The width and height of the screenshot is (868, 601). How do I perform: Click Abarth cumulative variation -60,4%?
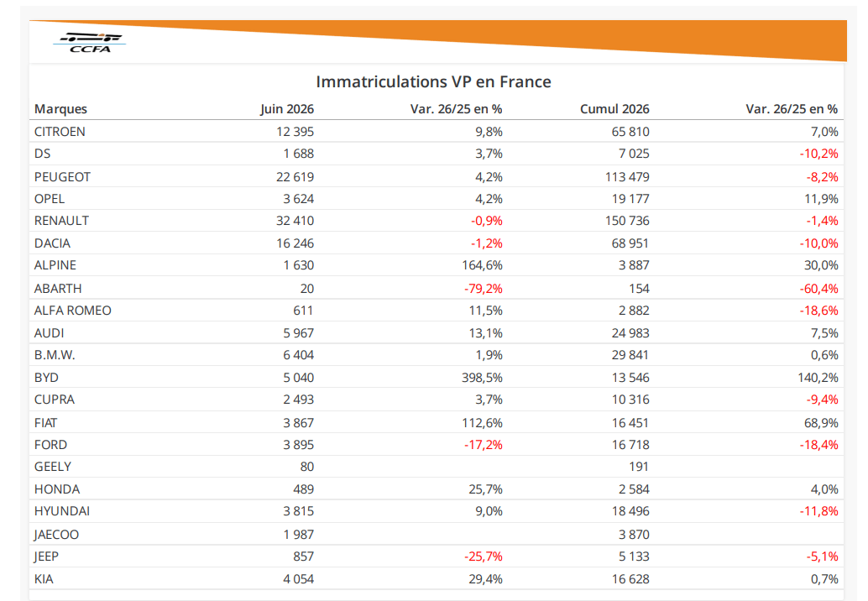click(818, 289)
